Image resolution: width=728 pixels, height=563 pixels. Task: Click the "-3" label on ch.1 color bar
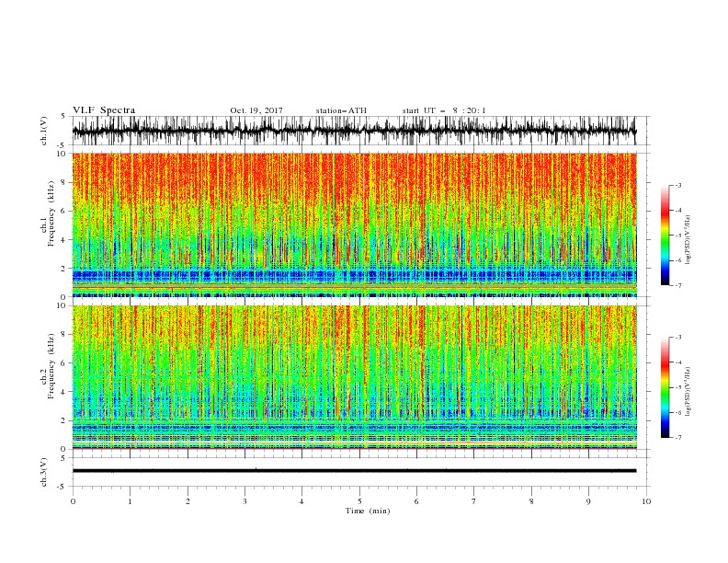click(x=678, y=185)
